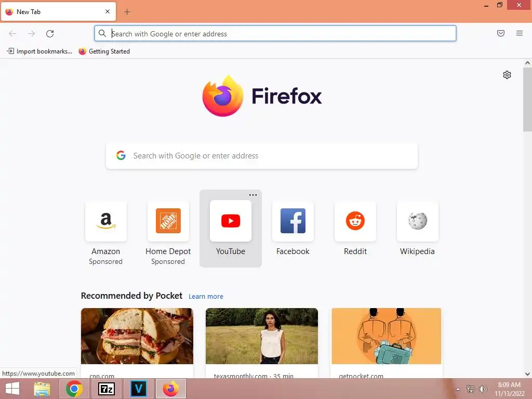Open the network tray icon
The image size is (532, 399).
coord(471,389)
